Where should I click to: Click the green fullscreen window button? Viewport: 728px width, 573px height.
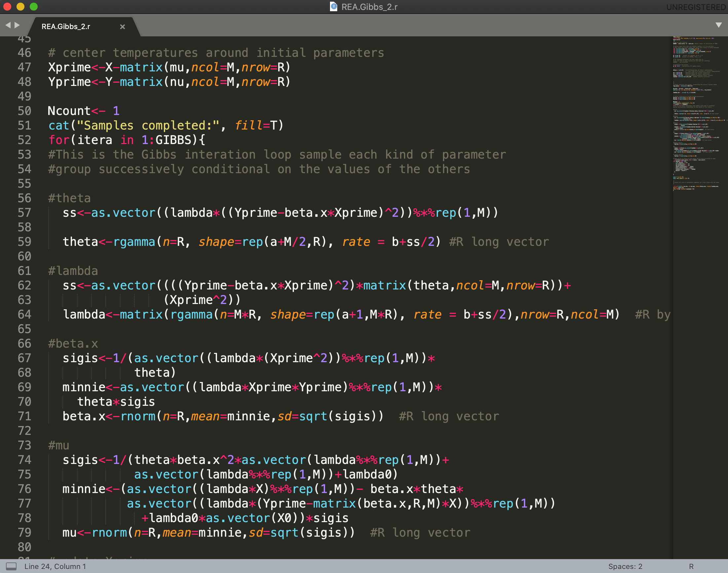[34, 7]
